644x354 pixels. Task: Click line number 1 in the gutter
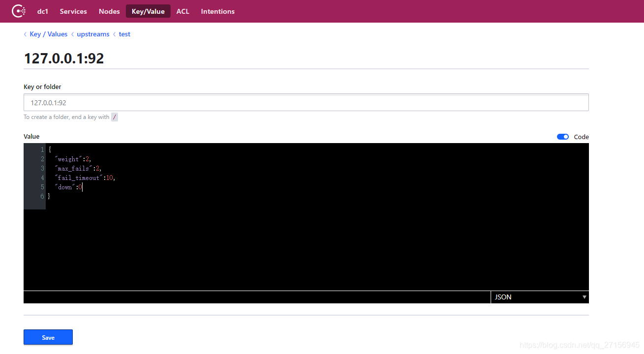click(42, 149)
